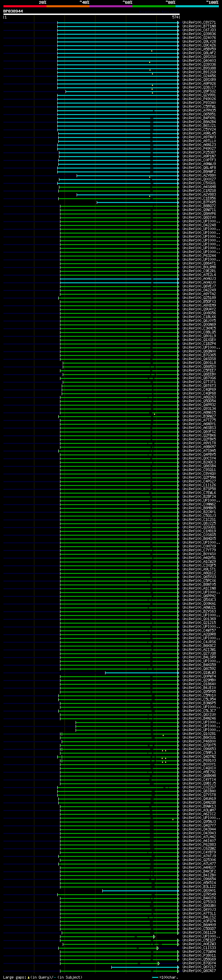Select hit UniRef100_O96653
The width and height of the screenshot is (222, 980).
[x=199, y=749]
